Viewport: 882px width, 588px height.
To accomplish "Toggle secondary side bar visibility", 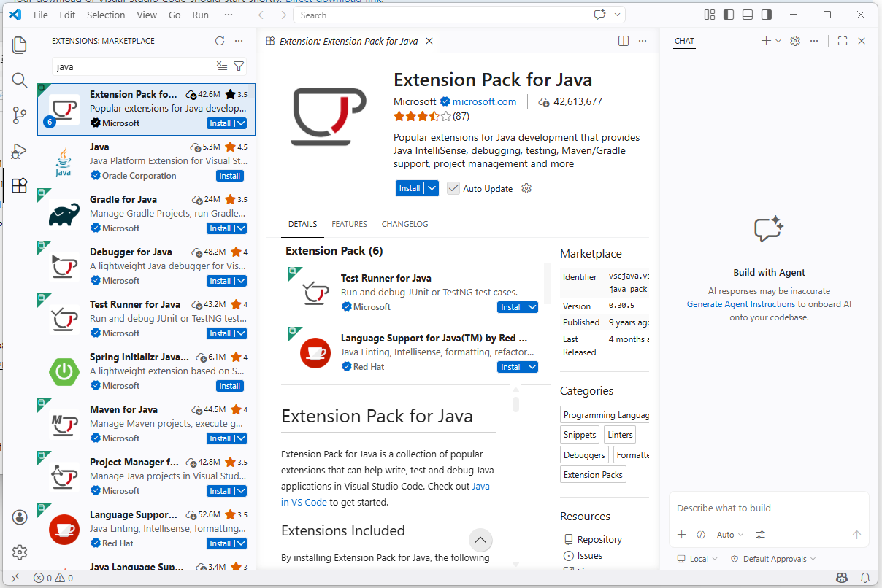I will tap(767, 15).
